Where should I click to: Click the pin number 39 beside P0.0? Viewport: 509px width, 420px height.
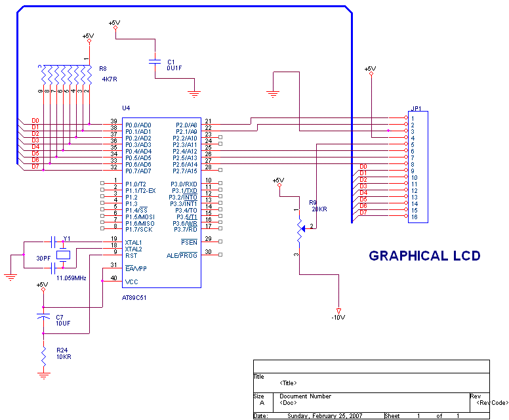pyautogui.click(x=113, y=121)
